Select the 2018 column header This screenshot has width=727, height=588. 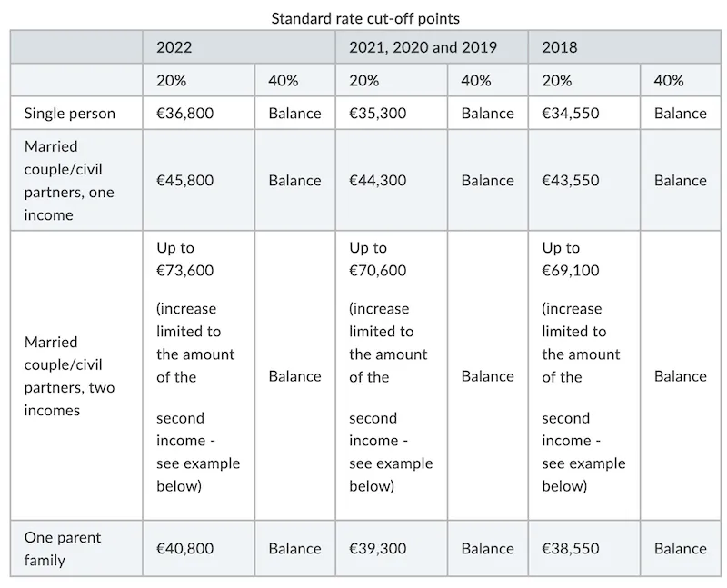(559, 47)
